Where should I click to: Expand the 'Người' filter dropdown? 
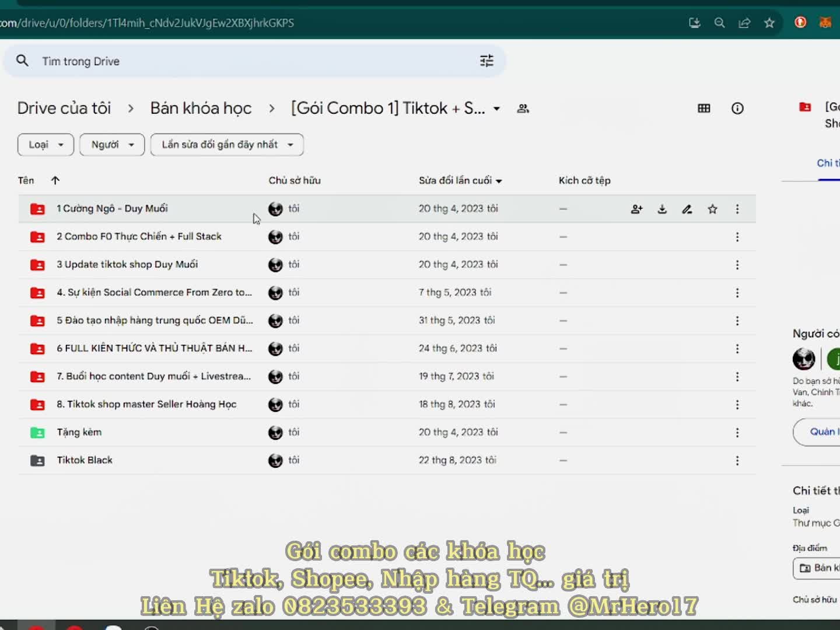(x=111, y=145)
